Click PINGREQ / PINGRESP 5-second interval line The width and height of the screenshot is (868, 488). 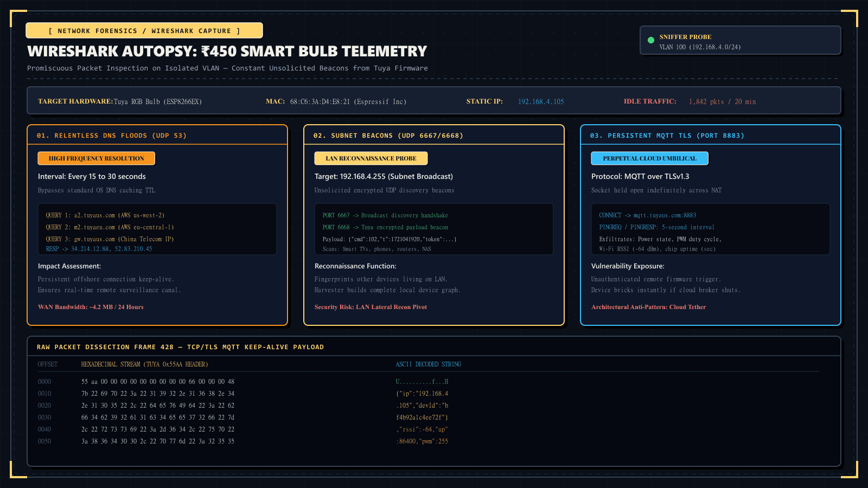(657, 227)
